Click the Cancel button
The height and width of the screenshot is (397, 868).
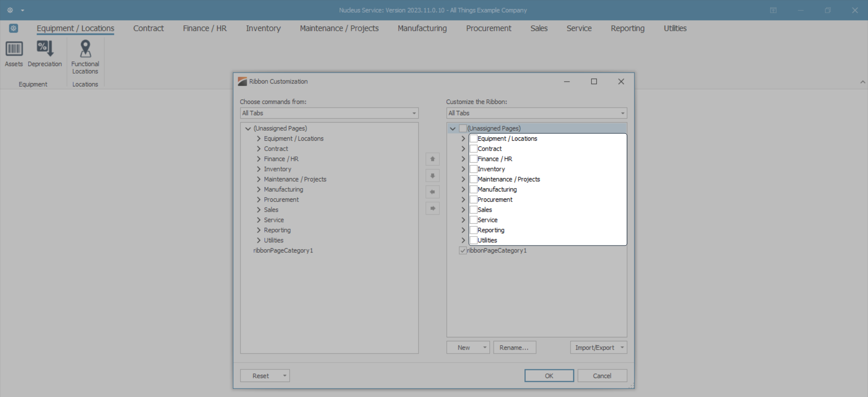(602, 376)
